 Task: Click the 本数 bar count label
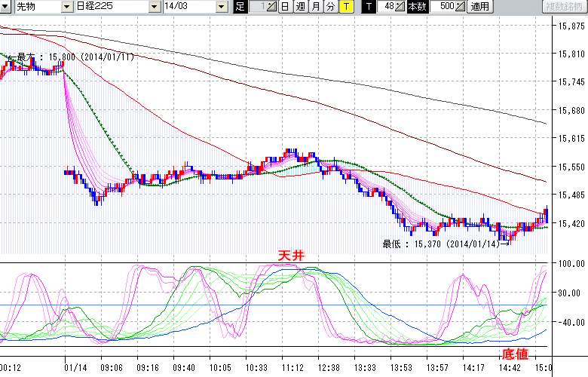pyautogui.click(x=416, y=7)
